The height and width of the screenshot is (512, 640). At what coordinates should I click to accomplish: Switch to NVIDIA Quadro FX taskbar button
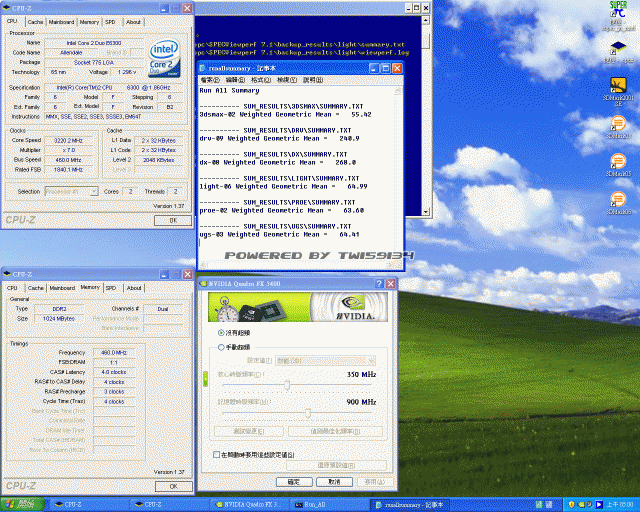[x=248, y=505]
